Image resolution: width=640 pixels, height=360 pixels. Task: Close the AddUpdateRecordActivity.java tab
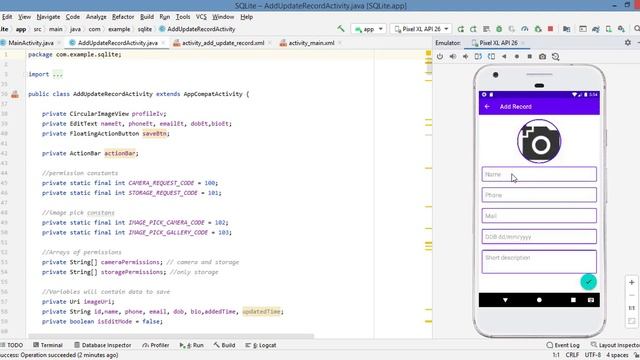163,43
